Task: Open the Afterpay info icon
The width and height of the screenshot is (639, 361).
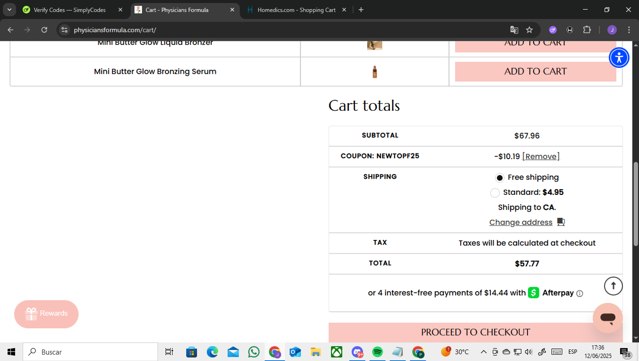Action: tap(580, 293)
